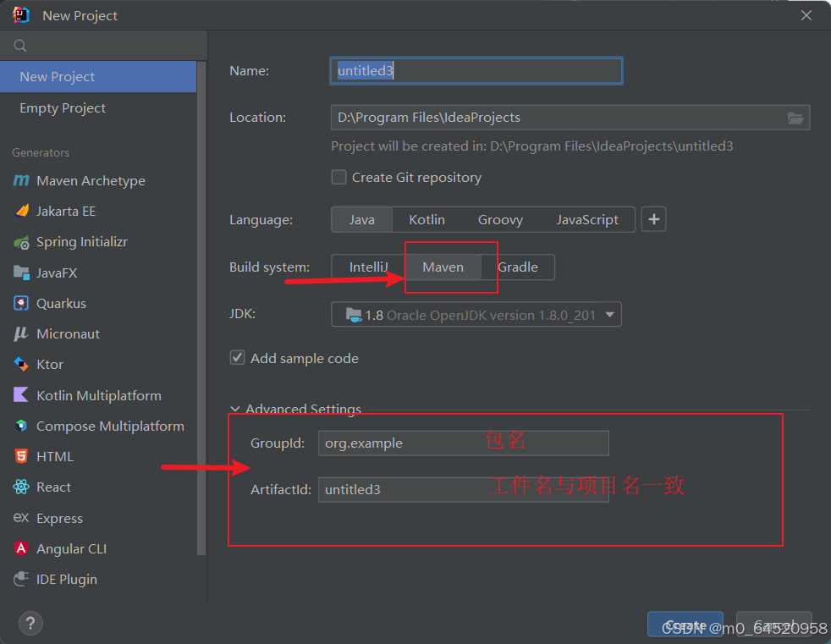This screenshot has width=831, height=644.
Task: Select the Jakarta EE generator icon
Action: coord(22,211)
